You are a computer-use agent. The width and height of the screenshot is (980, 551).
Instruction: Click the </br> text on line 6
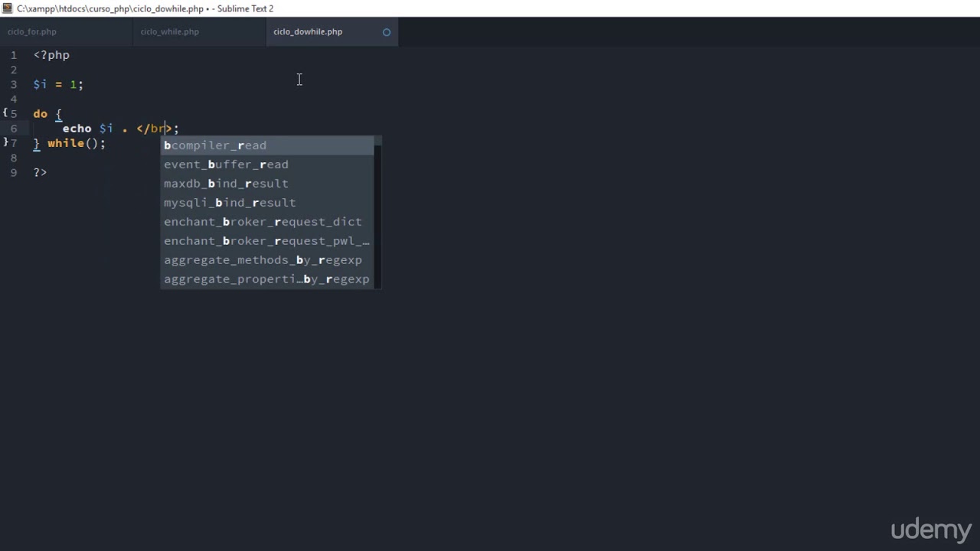coord(155,129)
